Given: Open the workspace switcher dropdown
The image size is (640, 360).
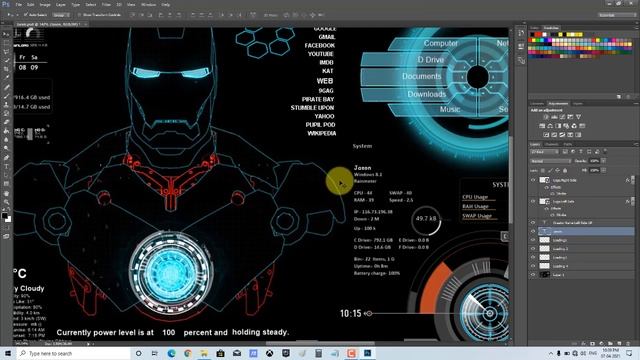Looking at the screenshot, I should (617, 15).
